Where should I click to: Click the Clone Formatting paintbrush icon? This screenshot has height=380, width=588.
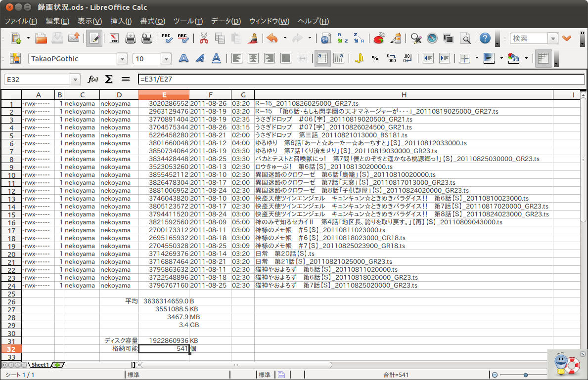pyautogui.click(x=253, y=38)
